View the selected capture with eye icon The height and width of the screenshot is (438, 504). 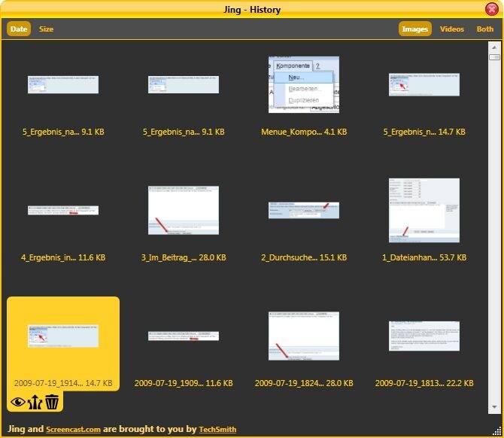point(17,403)
